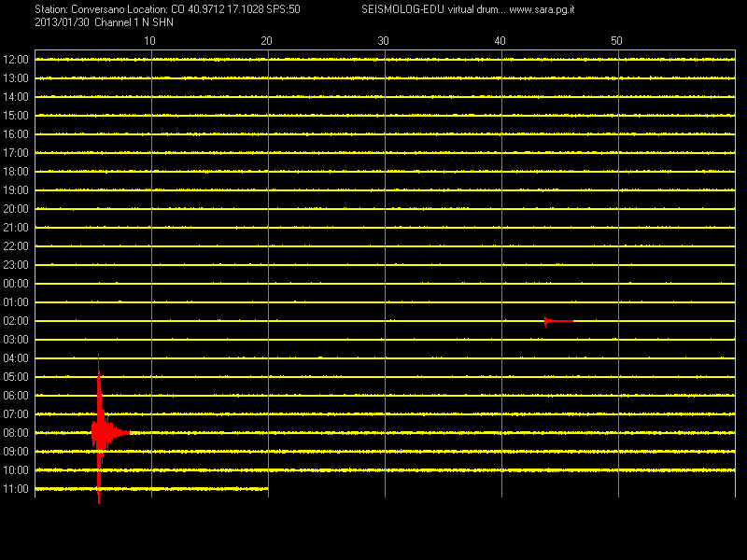Click the 15:00 hour label
Viewport: 747px width, 560px height.
click(x=16, y=116)
